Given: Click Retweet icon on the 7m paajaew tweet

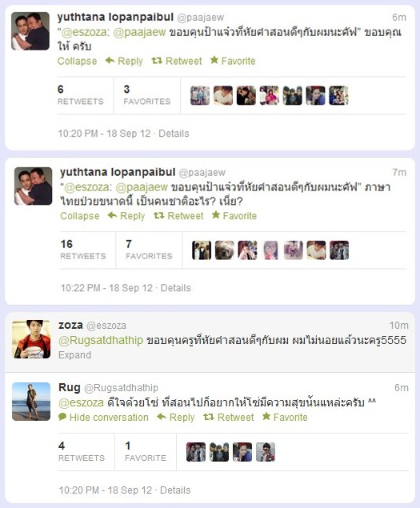Looking at the screenshot, I should [x=158, y=215].
